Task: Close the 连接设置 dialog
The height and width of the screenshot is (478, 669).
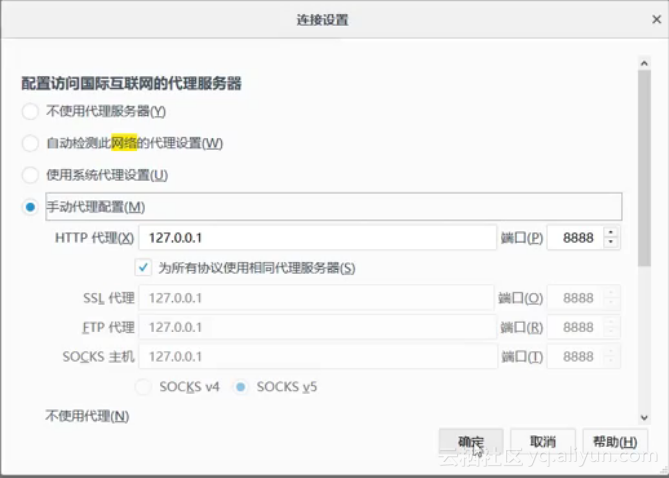Action: pos(657,20)
